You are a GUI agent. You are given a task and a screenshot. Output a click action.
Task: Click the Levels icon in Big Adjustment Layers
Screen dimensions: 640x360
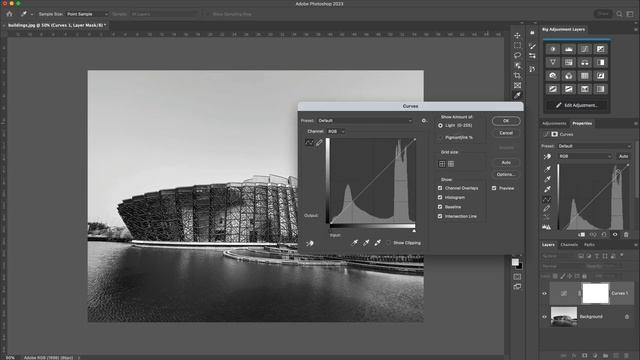pos(569,49)
